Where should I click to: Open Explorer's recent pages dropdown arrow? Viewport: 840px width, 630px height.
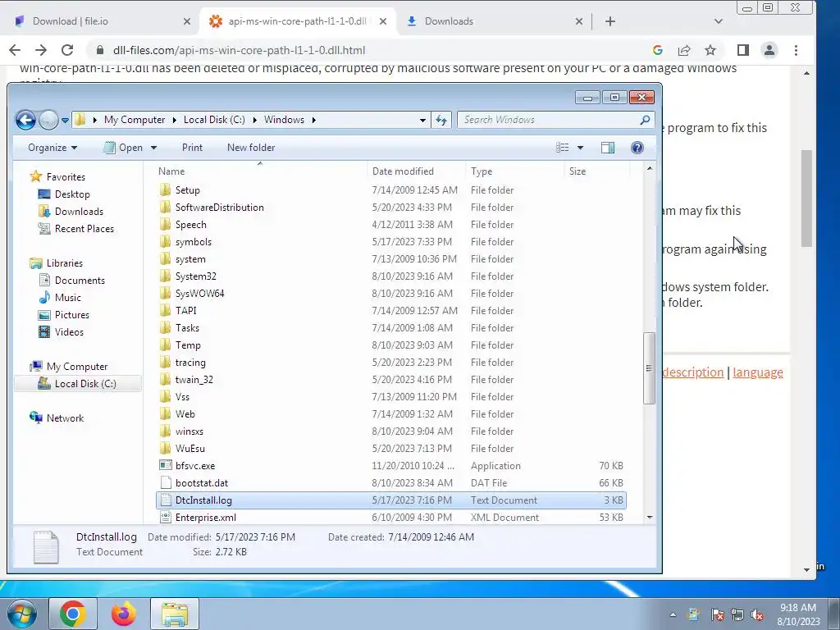pos(65,120)
